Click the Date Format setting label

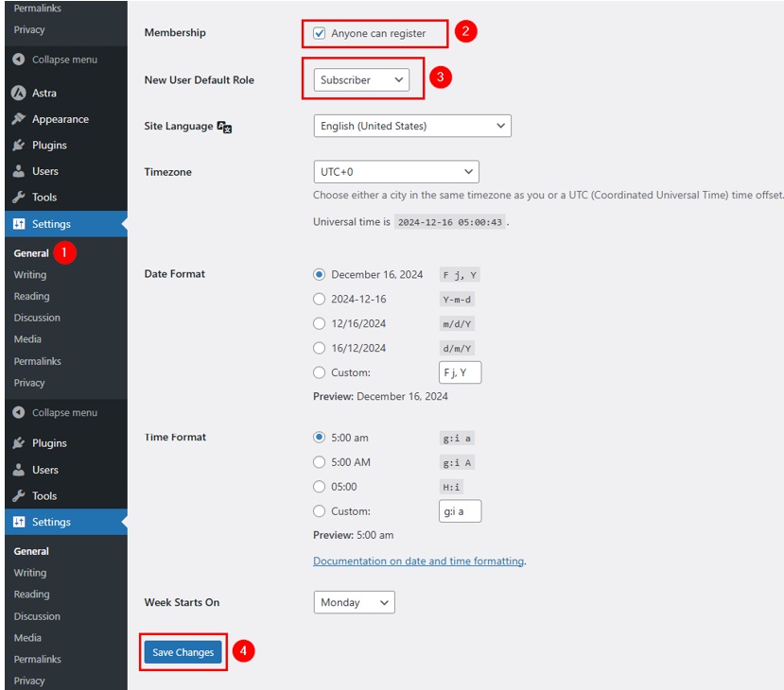(x=175, y=274)
